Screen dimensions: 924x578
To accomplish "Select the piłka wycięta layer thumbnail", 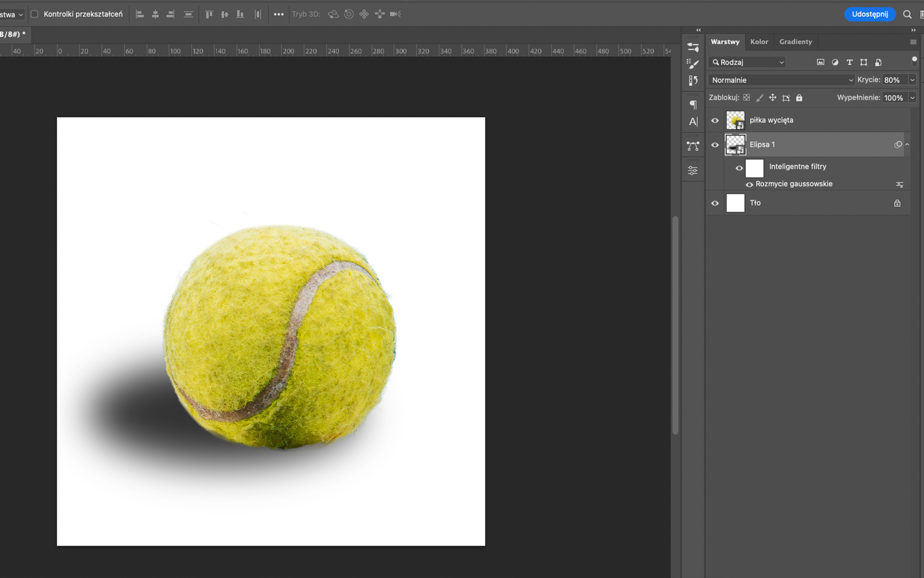I will [735, 120].
